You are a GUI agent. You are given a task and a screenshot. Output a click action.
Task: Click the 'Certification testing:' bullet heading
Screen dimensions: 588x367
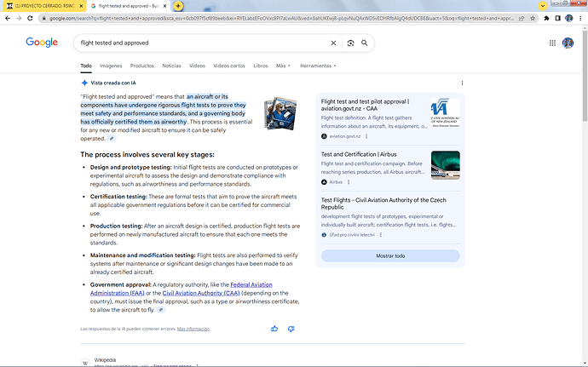pyautogui.click(x=118, y=197)
